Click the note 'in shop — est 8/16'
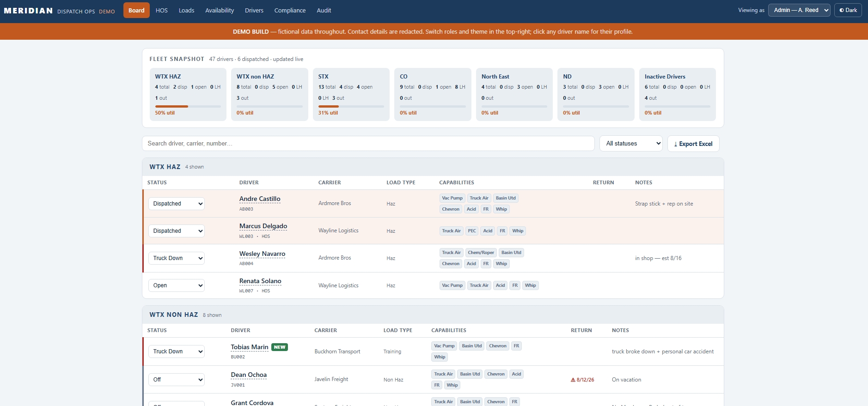Image resolution: width=868 pixels, height=406 pixels. [658, 258]
